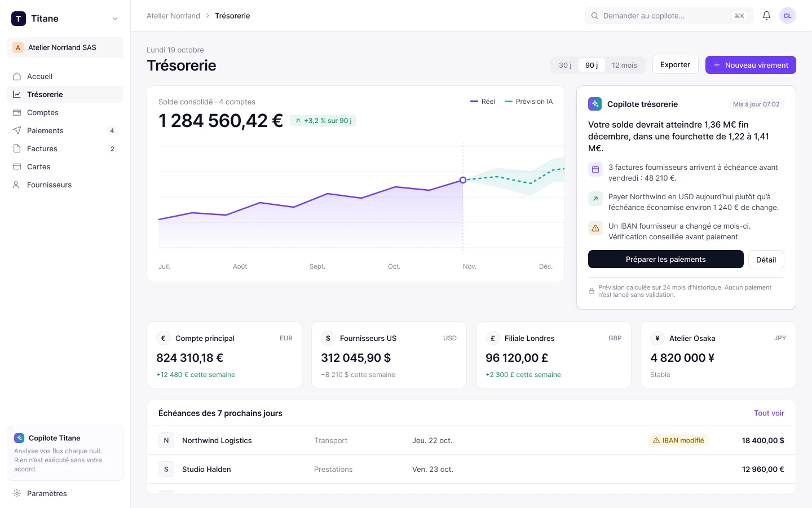Click the green arrow icon beside Payer Northwind
The width and height of the screenshot is (812, 508).
point(595,199)
